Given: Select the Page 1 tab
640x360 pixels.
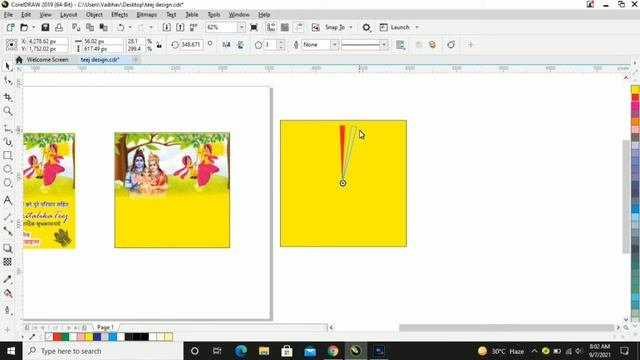Looking at the screenshot, I should [x=105, y=327].
